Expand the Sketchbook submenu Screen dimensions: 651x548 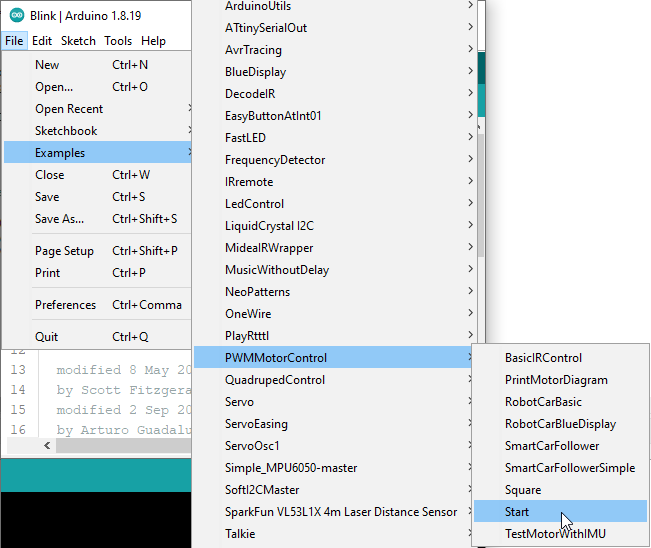pyautogui.click(x=98, y=131)
